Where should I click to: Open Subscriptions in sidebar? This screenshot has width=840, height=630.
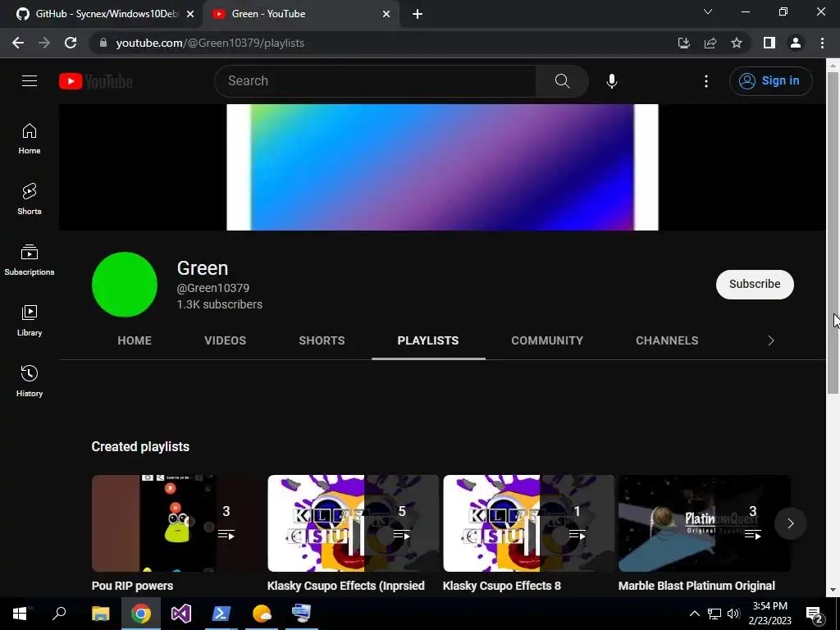click(30, 260)
